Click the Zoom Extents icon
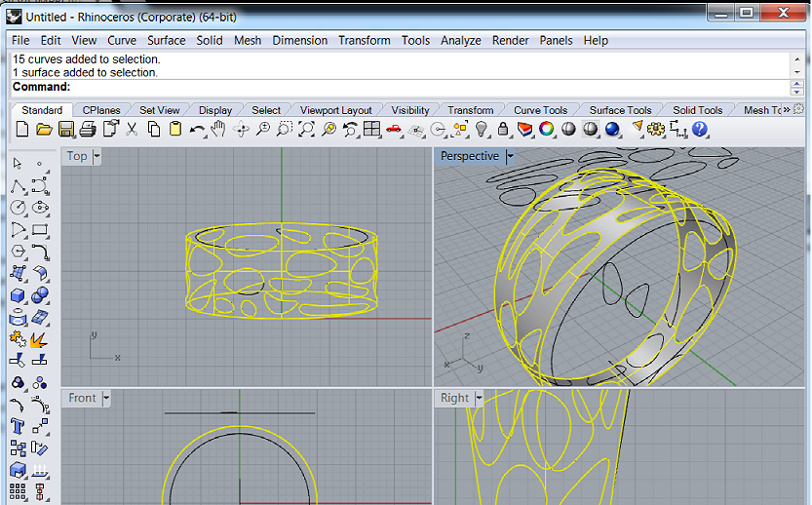Screen dimensions: 812x505 [x=306, y=129]
